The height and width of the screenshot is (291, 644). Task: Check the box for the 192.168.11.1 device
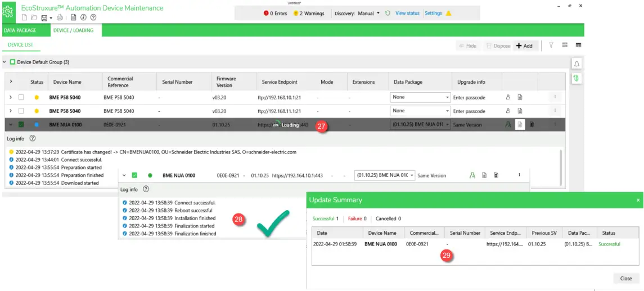coord(21,111)
